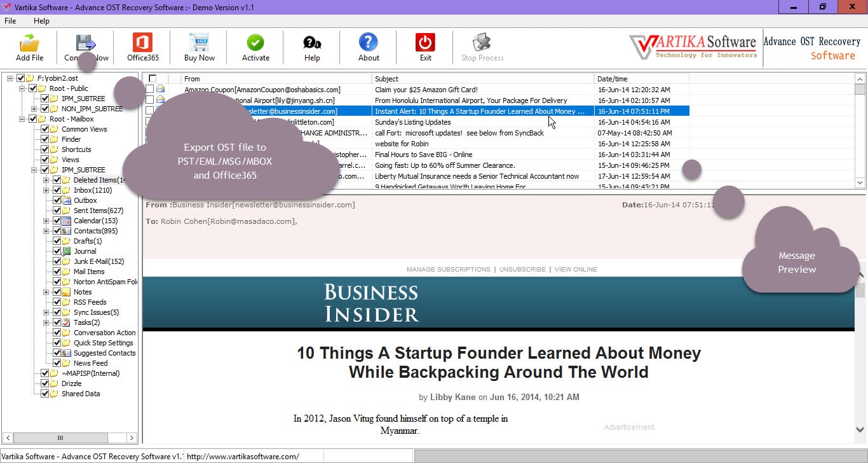This screenshot has width=868, height=463.
Task: Expand the NON_IPM_SUBTREE node
Action: (x=34, y=109)
